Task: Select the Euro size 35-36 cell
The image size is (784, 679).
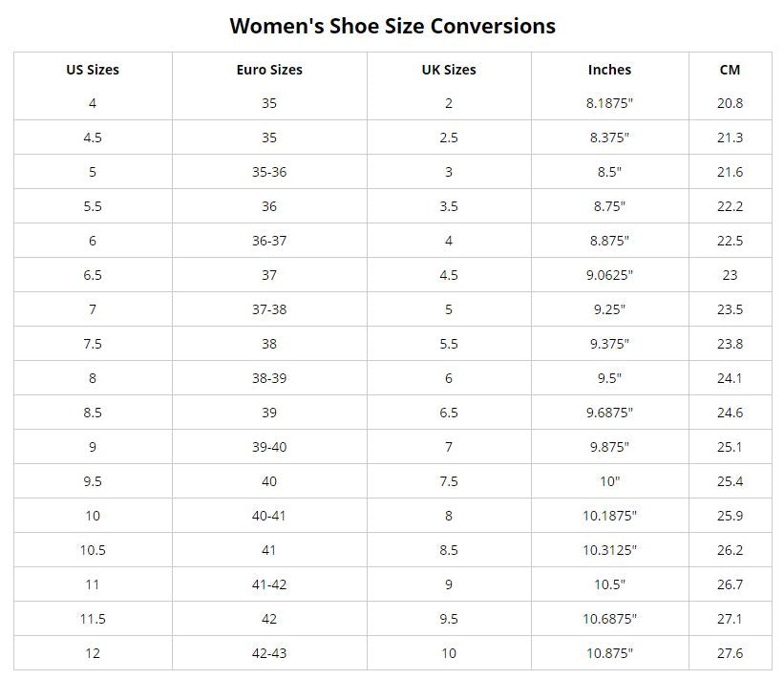Action: tap(269, 172)
